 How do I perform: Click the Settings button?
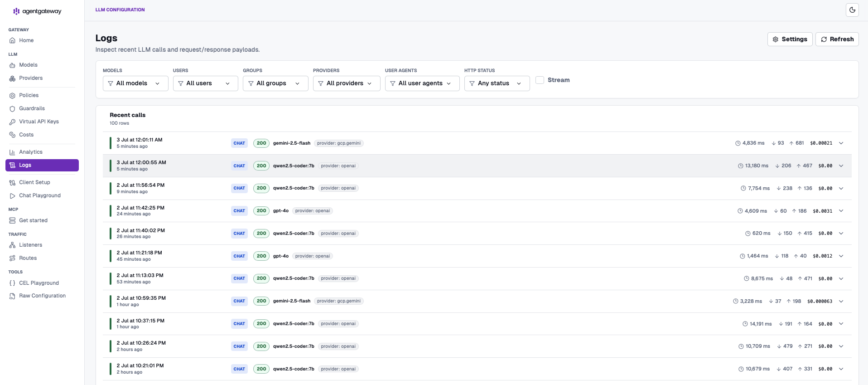click(x=790, y=39)
